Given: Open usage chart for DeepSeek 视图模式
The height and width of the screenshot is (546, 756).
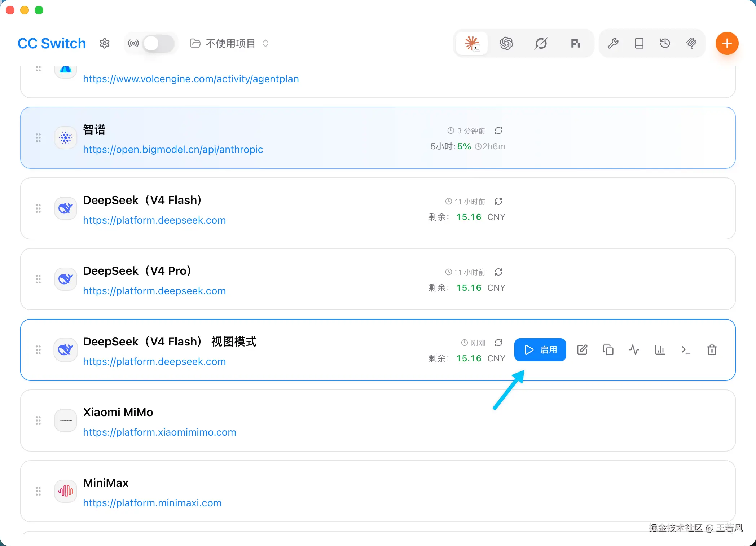Looking at the screenshot, I should 660,350.
